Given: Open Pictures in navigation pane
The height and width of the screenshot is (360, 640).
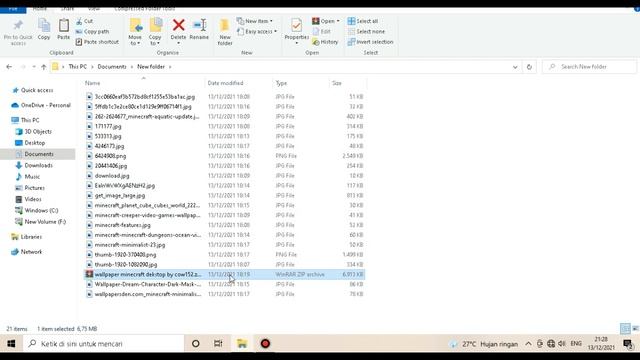Looking at the screenshot, I should click(30, 188).
